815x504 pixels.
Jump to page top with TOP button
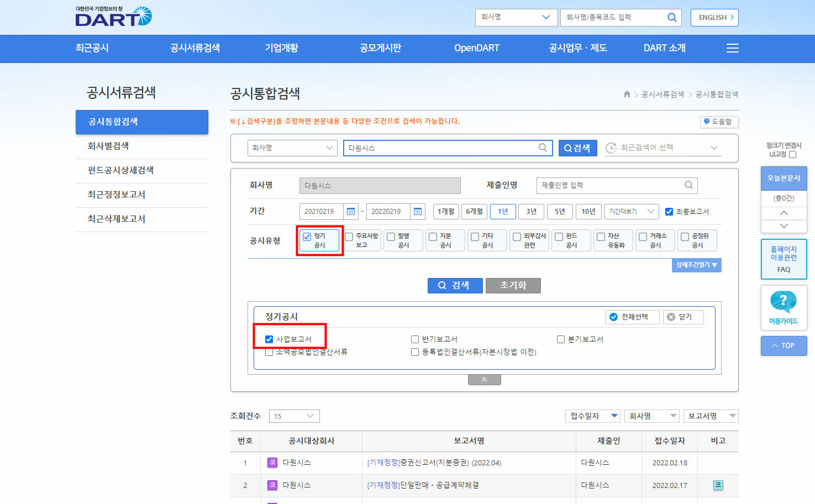[x=784, y=345]
